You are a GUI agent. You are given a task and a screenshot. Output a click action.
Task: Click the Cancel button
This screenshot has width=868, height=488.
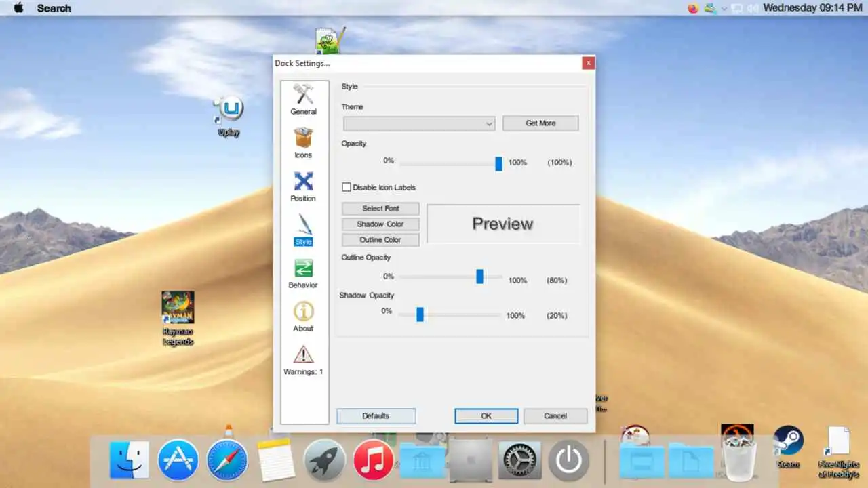click(555, 416)
